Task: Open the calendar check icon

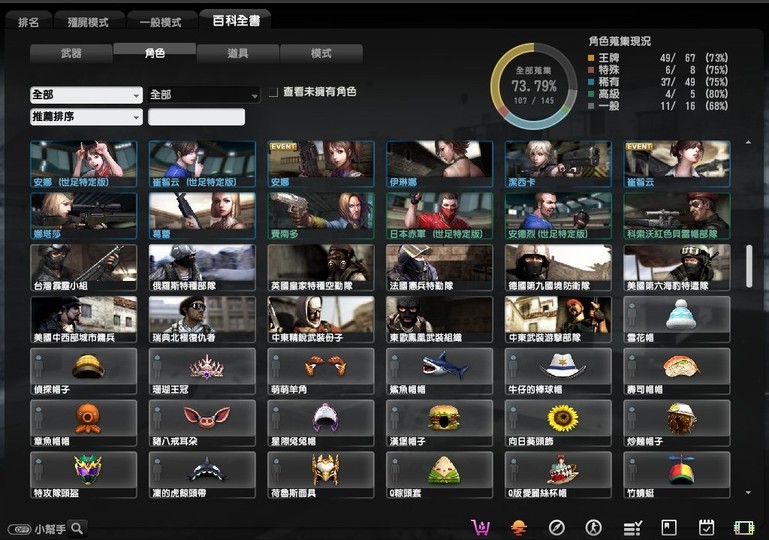Action: pyautogui.click(x=706, y=527)
